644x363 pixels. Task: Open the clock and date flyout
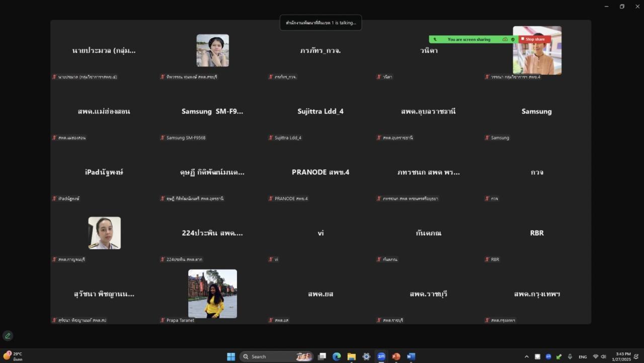tap(621, 356)
